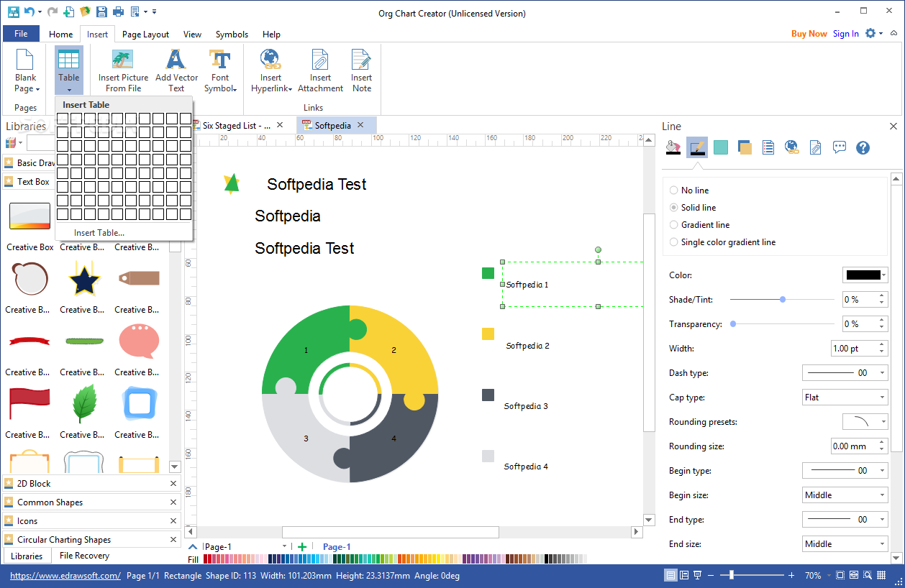Click the Open file folder icon
The image size is (905, 588).
pyautogui.click(x=85, y=12)
